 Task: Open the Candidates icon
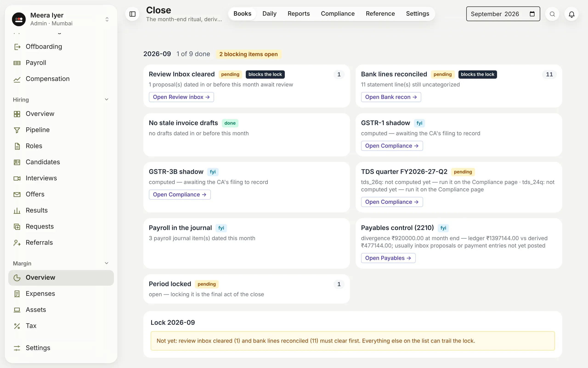tap(17, 162)
